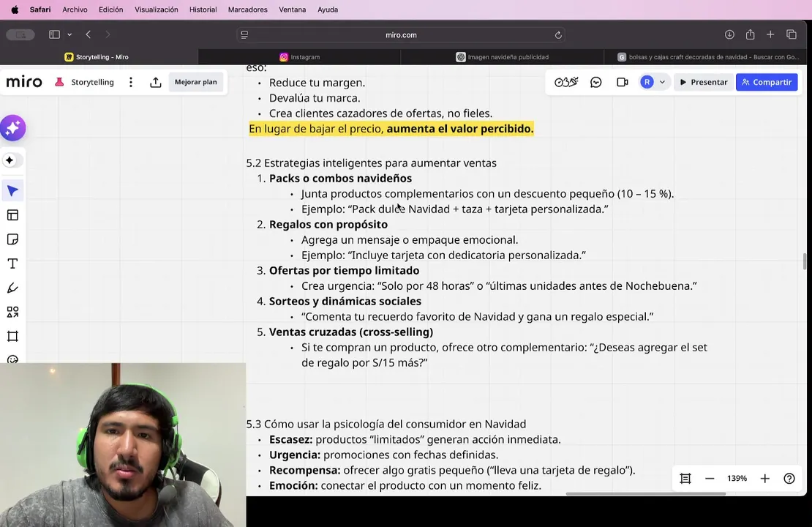The height and width of the screenshot is (527, 812).
Task: Expand collaborators dropdown arrow
Action: [x=662, y=82]
